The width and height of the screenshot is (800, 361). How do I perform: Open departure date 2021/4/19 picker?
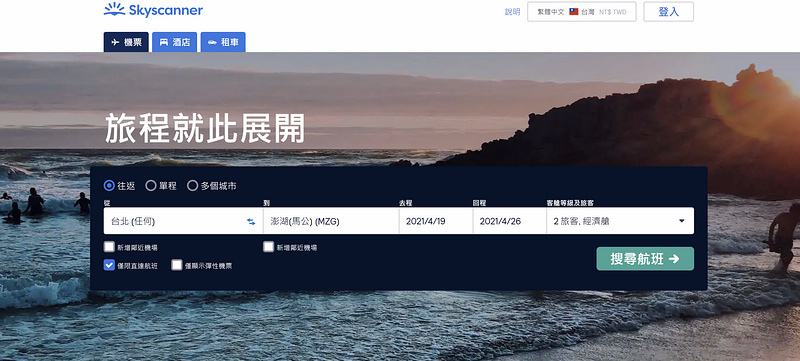tap(436, 221)
